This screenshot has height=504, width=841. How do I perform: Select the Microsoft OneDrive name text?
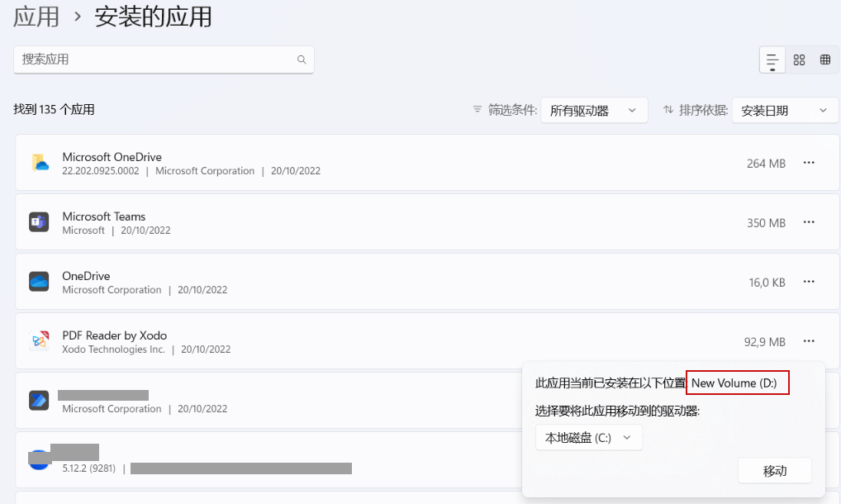pyautogui.click(x=112, y=156)
